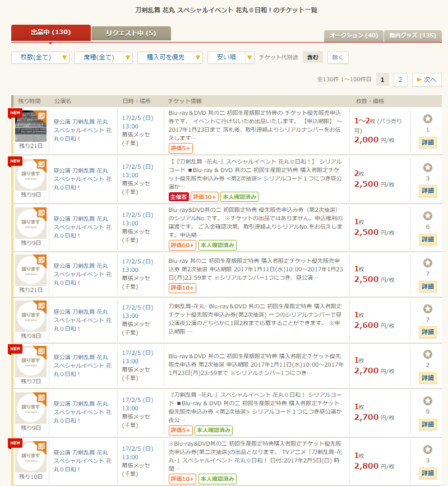Open 詳細 for the 2,800円 ticket
This screenshot has width=448, height=486.
428,473
